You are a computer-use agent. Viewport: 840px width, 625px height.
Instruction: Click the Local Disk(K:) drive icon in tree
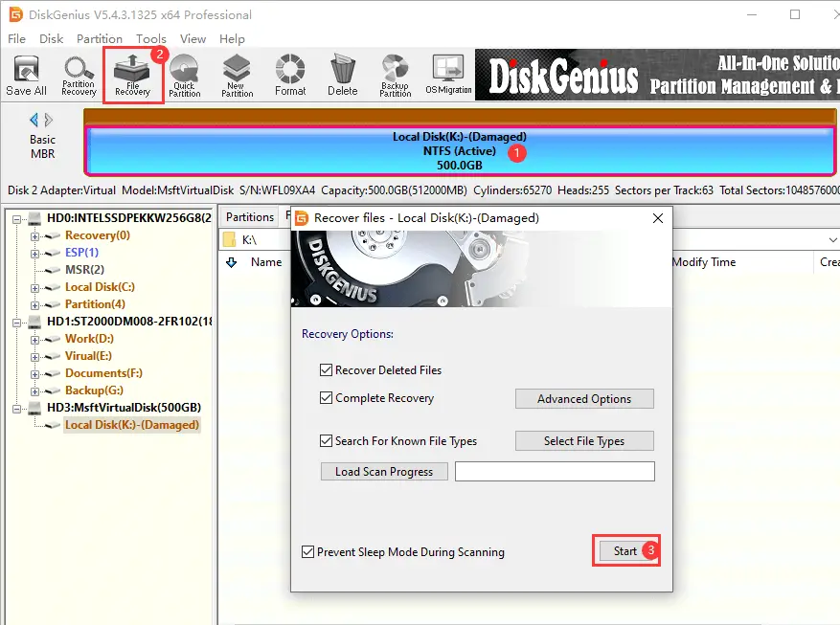click(x=53, y=425)
